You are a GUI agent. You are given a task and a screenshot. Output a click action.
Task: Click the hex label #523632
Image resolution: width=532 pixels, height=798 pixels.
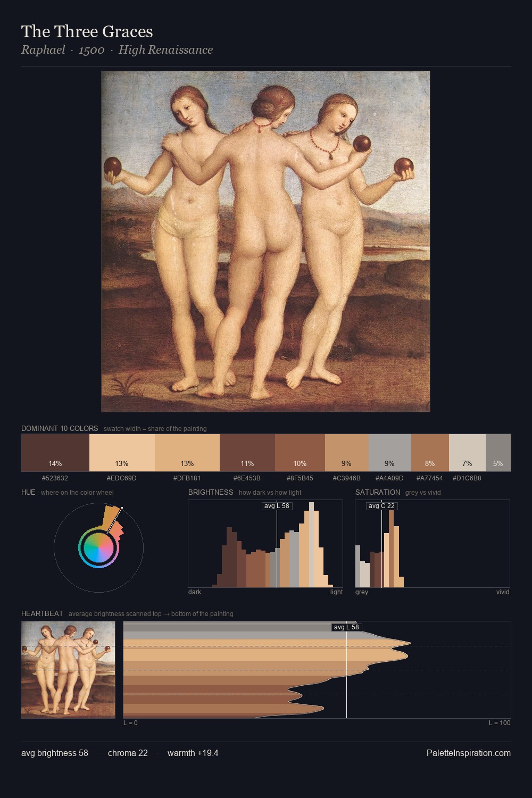(x=55, y=478)
